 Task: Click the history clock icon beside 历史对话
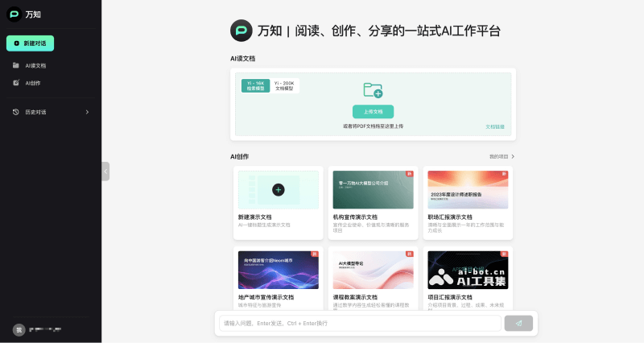click(16, 112)
